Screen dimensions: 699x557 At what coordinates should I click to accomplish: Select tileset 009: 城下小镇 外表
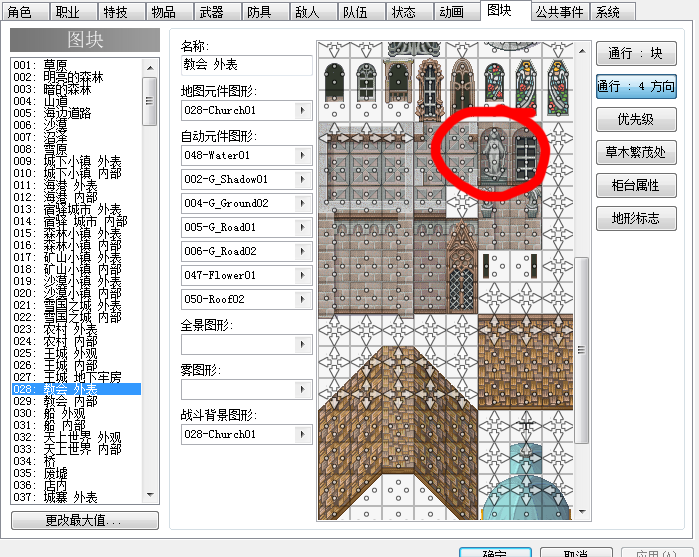tap(76, 161)
